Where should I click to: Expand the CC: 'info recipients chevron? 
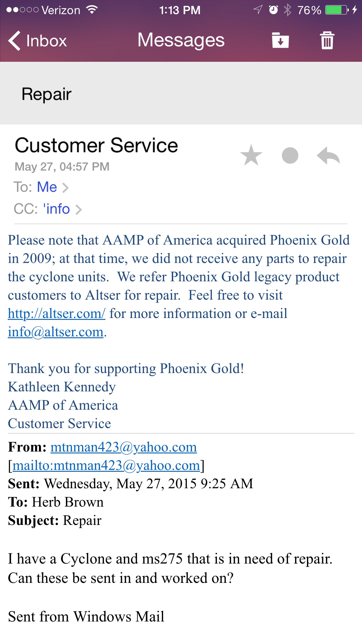pos(79,210)
